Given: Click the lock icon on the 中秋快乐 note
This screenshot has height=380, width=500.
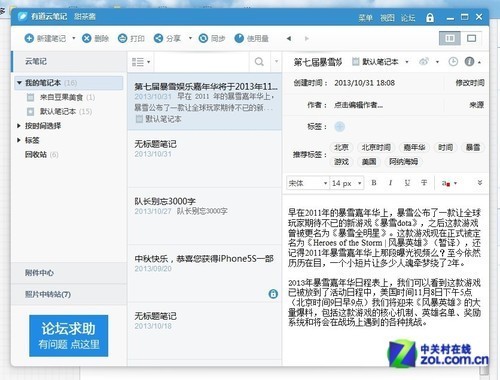Looking at the screenshot, I should click(273, 294).
